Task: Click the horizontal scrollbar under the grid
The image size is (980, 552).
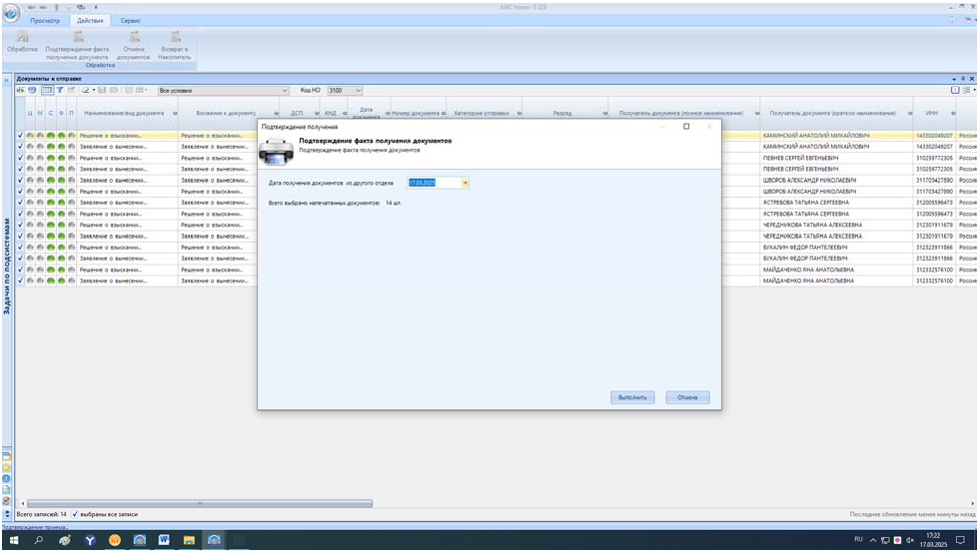Action: (x=200, y=503)
